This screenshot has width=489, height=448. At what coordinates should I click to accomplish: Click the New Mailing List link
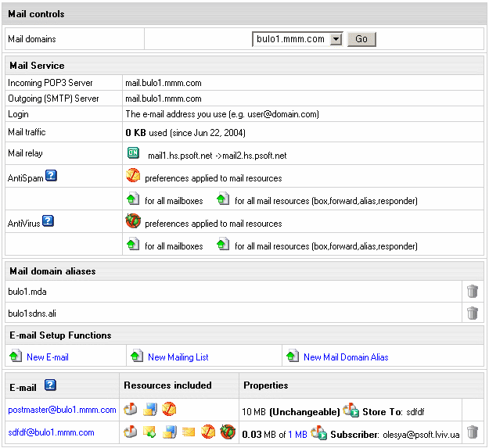pyautogui.click(x=178, y=357)
